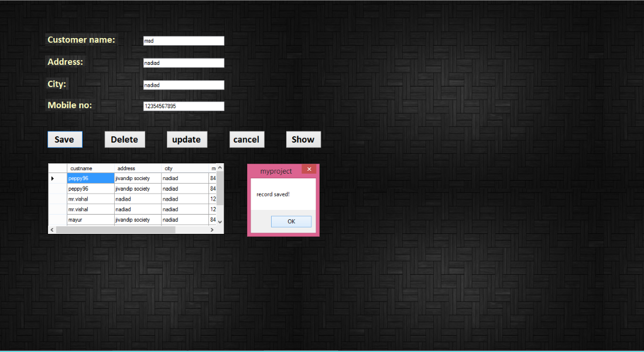Viewport: 644px width, 352px height.
Task: Click the record saved! message text
Action: pyautogui.click(x=273, y=195)
